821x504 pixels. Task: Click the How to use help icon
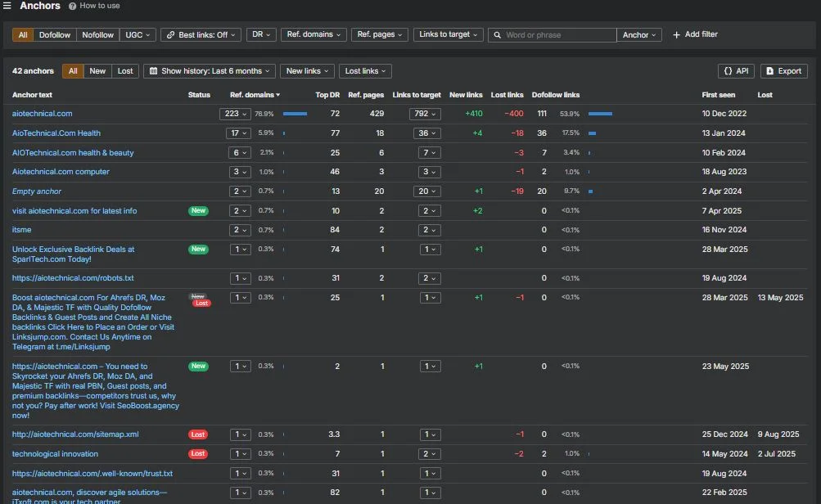(x=72, y=7)
